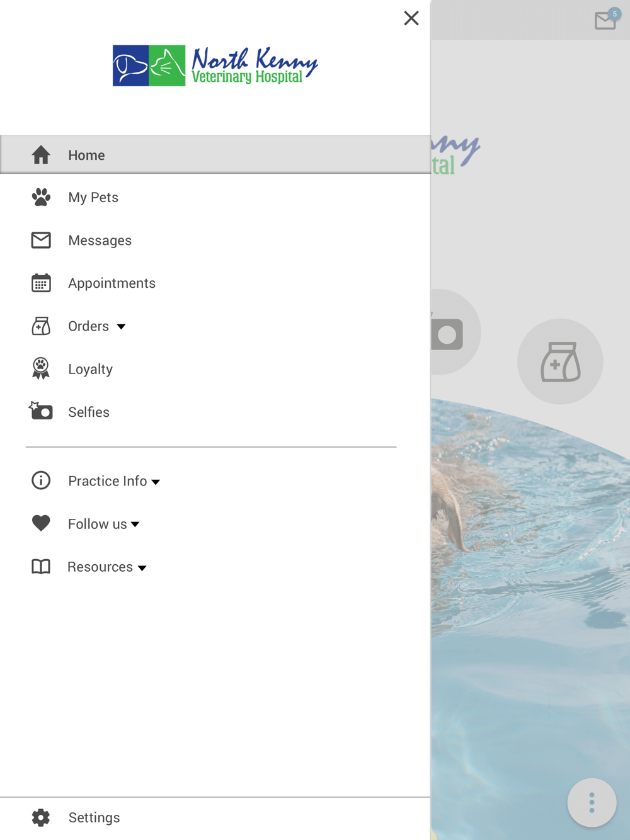Expand the Resources dropdown arrow
This screenshot has width=630, height=840.
tap(142, 568)
